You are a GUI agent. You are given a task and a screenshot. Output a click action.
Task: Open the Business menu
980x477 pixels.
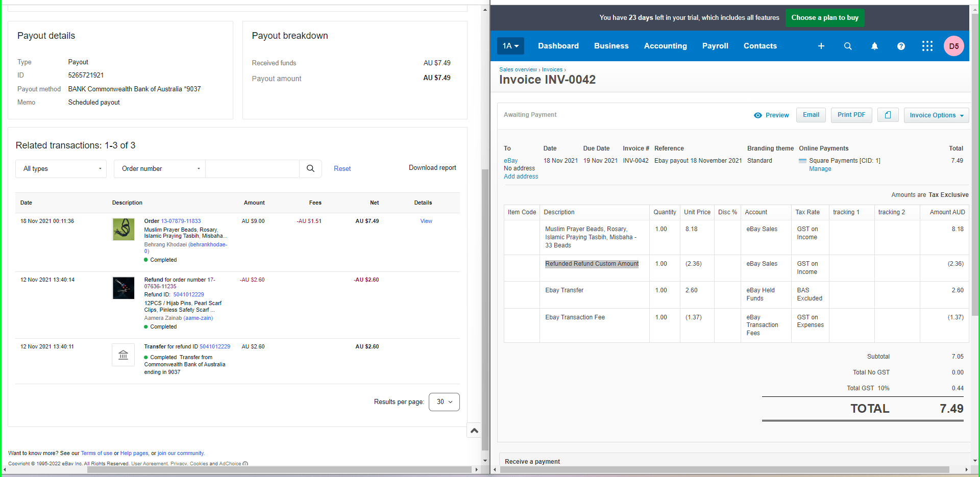pos(611,46)
